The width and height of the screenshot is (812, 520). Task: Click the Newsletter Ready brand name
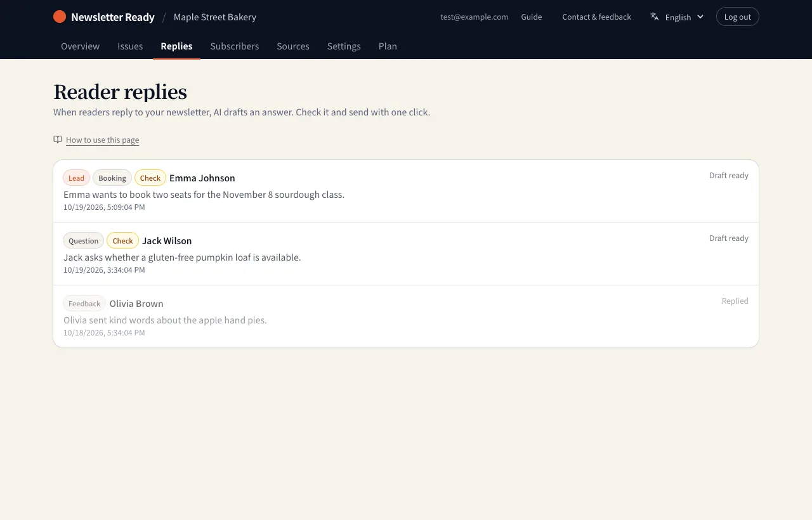point(113,17)
